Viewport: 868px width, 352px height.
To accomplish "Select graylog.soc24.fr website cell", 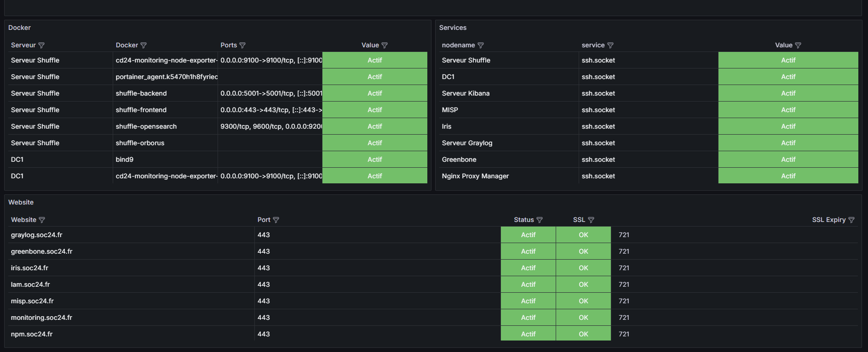I will click(x=131, y=235).
